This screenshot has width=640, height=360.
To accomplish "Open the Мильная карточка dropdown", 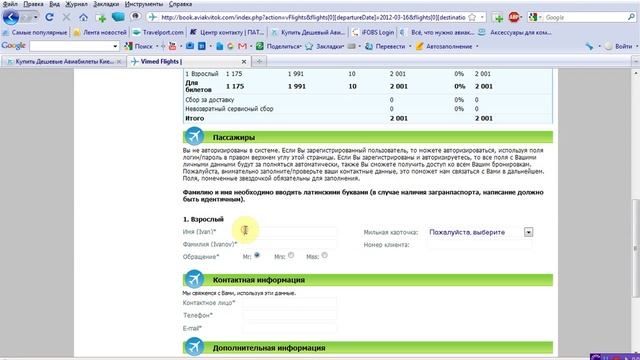I will click(528, 232).
